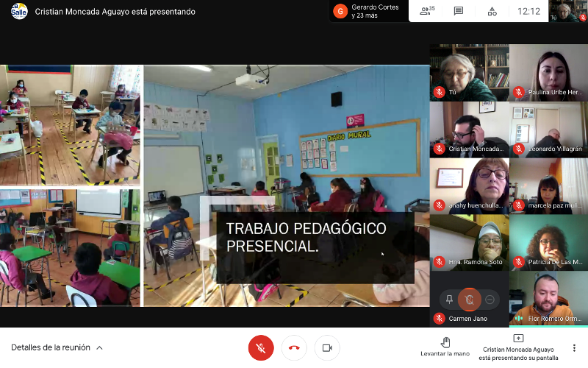The width and height of the screenshot is (588, 368).
Task: Pin Carmen Jano's video tile
Action: point(448,300)
